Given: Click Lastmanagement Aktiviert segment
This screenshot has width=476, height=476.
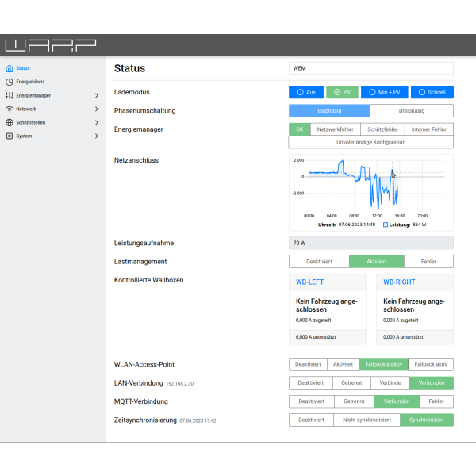Looking at the screenshot, I should click(x=377, y=262).
